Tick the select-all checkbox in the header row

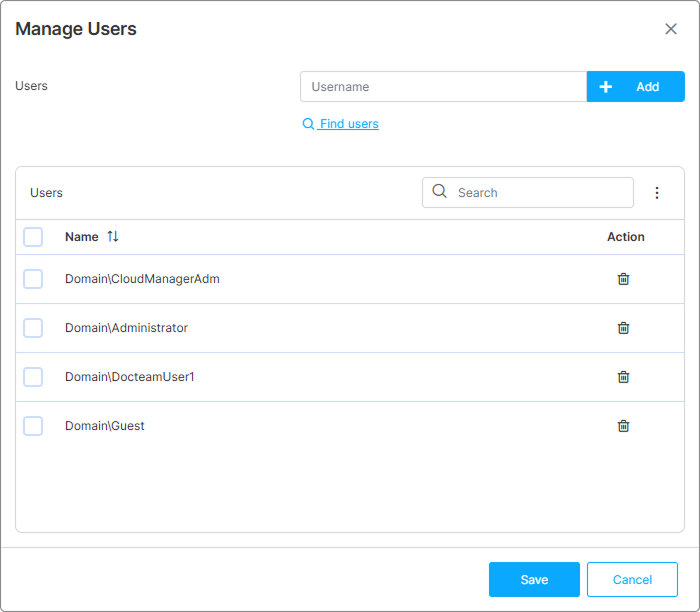coord(33,237)
